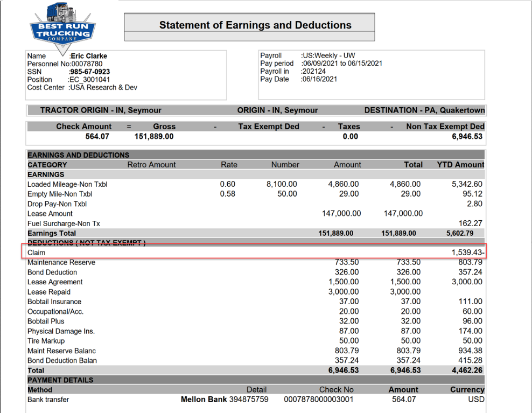This screenshot has height=413, width=532.
Task: Select the Taxes value 0.00
Action: coord(351,136)
